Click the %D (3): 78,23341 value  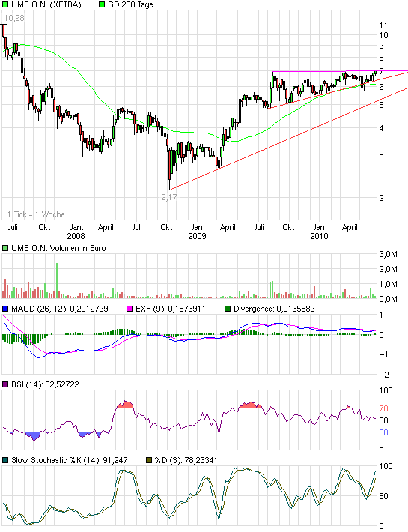tap(186, 460)
